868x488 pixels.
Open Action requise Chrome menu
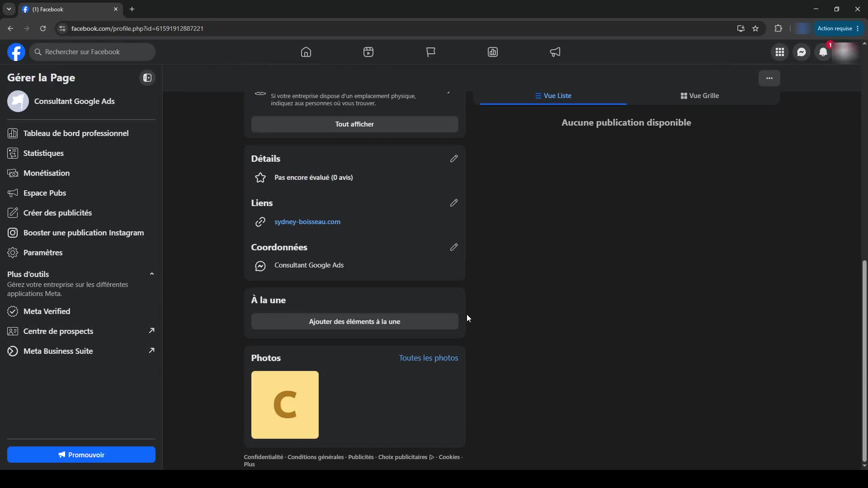(x=839, y=28)
